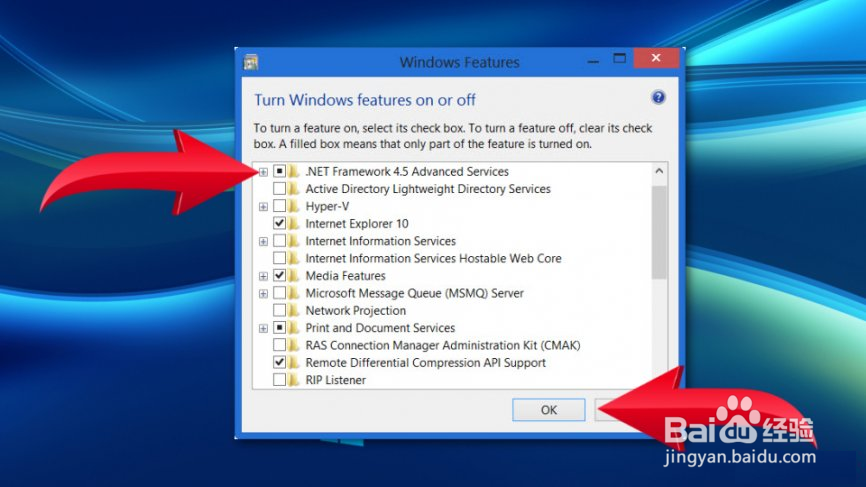
Task: Maximize the Windows Features dialog
Action: point(620,59)
